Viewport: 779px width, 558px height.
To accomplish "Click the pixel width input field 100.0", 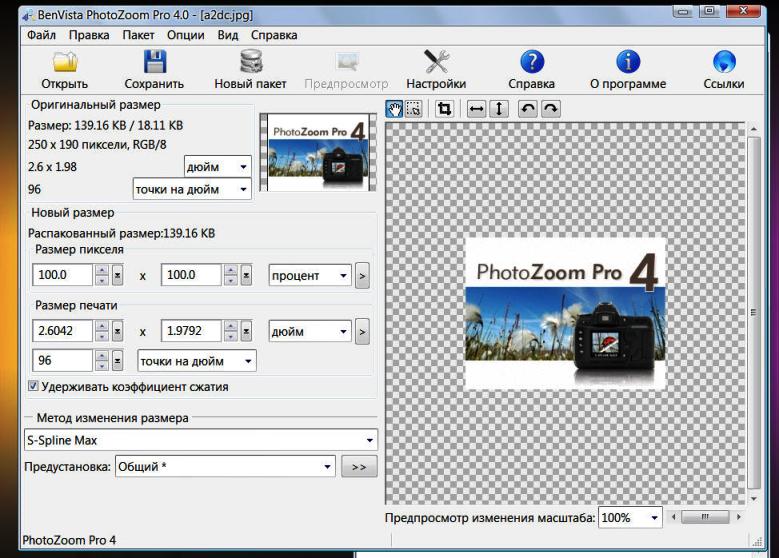I will coord(62,275).
